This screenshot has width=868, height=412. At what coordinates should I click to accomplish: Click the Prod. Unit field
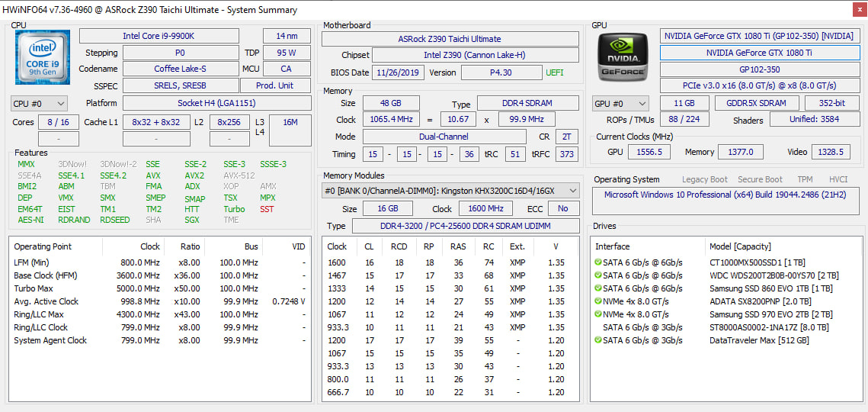click(275, 85)
